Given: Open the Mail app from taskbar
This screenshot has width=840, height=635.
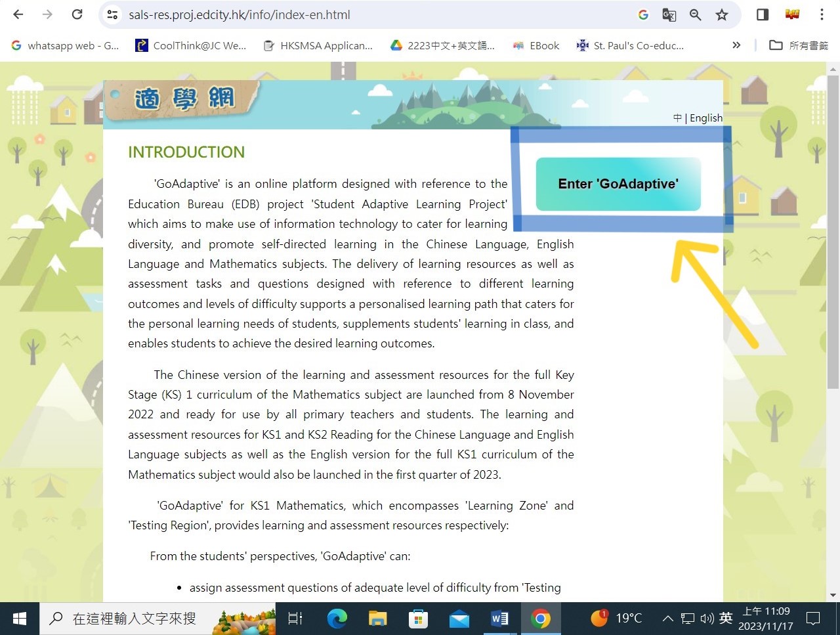Looking at the screenshot, I should pyautogui.click(x=459, y=619).
